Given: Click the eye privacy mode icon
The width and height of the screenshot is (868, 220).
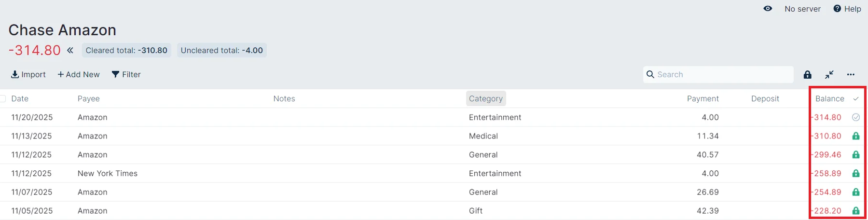Looking at the screenshot, I should (768, 9).
